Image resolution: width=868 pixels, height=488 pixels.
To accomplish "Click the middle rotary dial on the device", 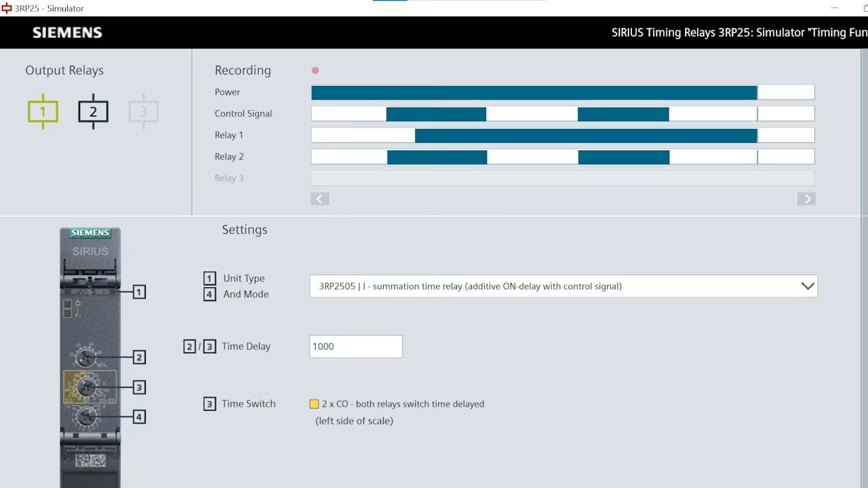I will click(x=86, y=387).
